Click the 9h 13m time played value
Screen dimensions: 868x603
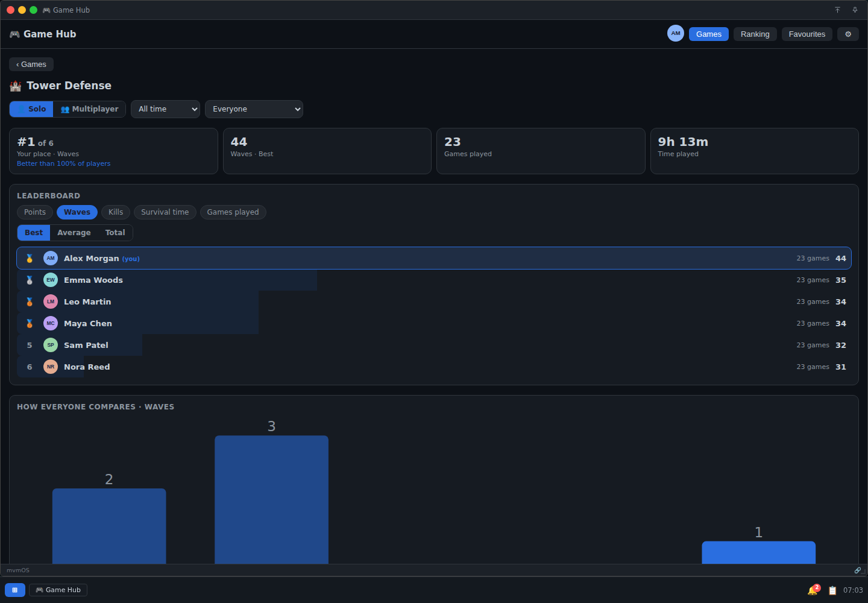[683, 142]
